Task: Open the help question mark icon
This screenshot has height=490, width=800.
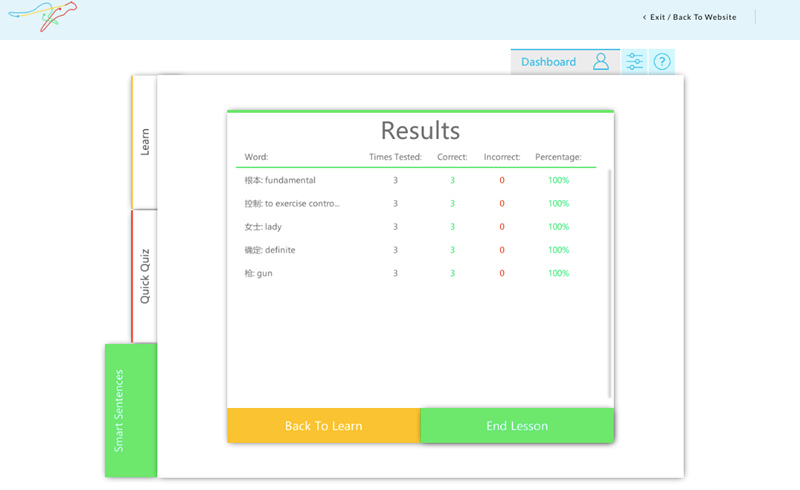Action: (662, 62)
